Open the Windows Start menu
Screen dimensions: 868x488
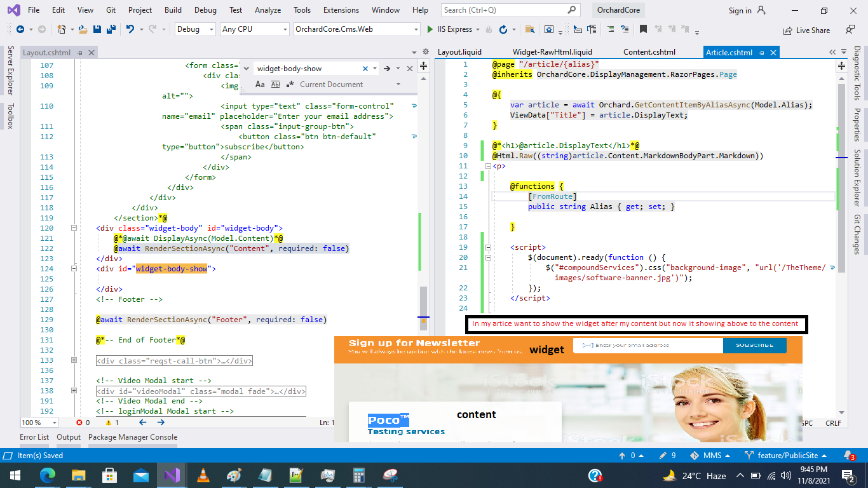15,475
